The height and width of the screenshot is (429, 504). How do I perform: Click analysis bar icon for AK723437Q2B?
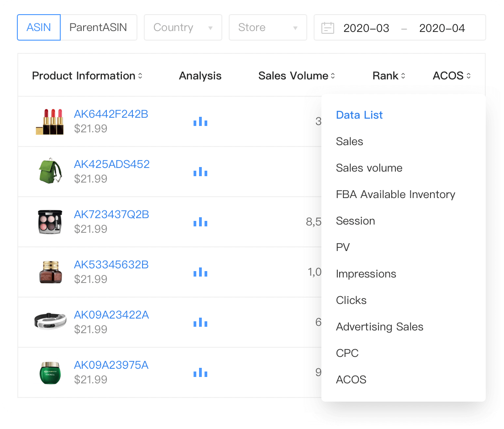pyautogui.click(x=200, y=222)
